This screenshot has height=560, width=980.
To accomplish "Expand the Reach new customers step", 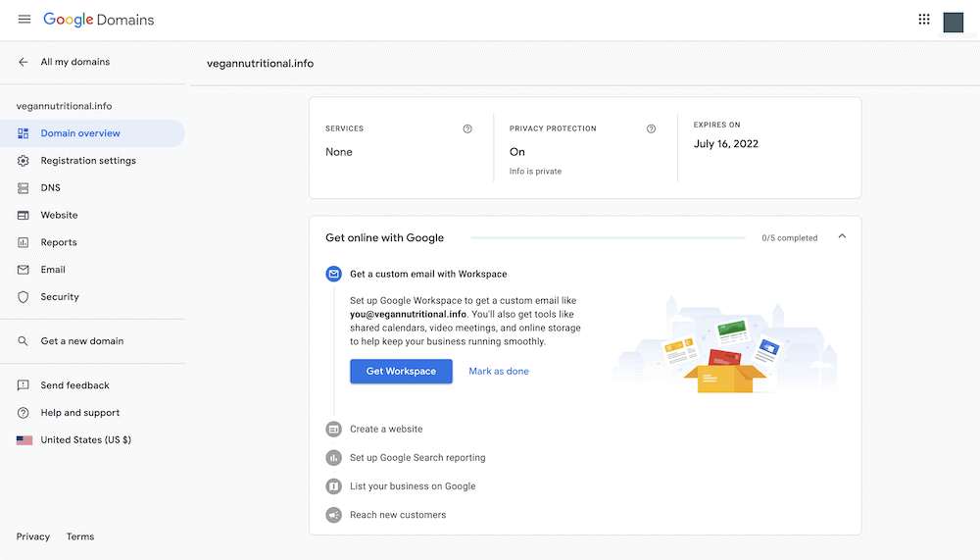I will 398,515.
